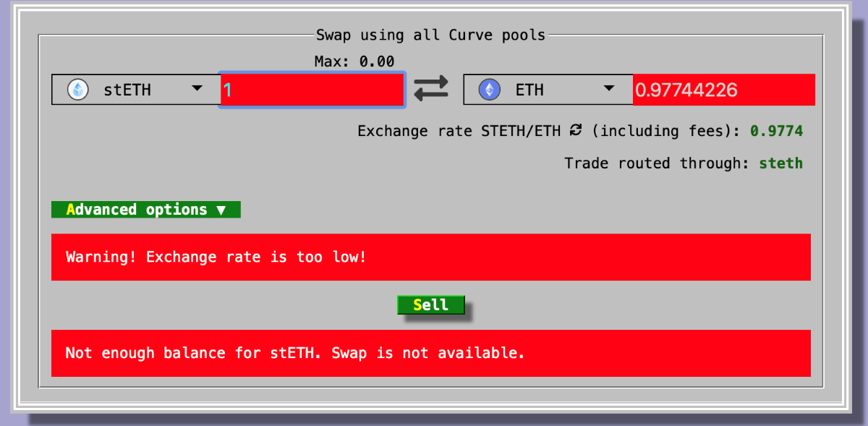The width and height of the screenshot is (868, 426).
Task: Refresh the STETH/ETH exchange rate icon
Action: coord(576,130)
